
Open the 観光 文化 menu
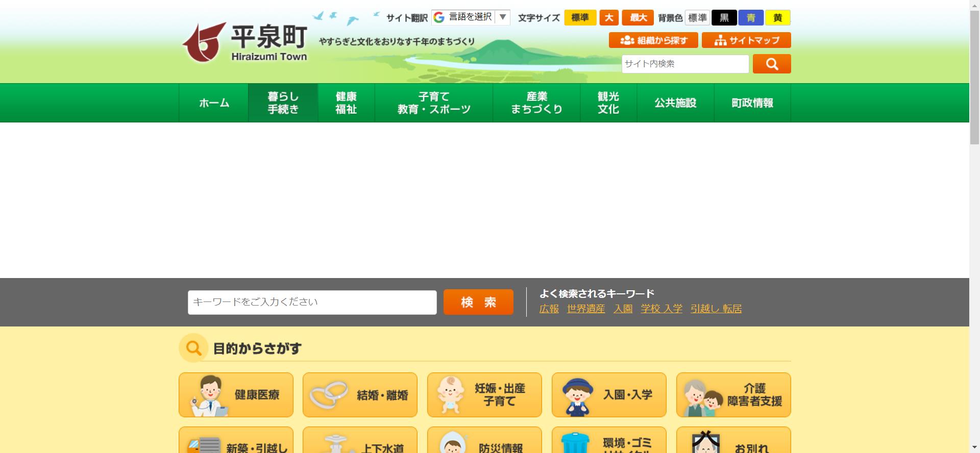[x=608, y=103]
